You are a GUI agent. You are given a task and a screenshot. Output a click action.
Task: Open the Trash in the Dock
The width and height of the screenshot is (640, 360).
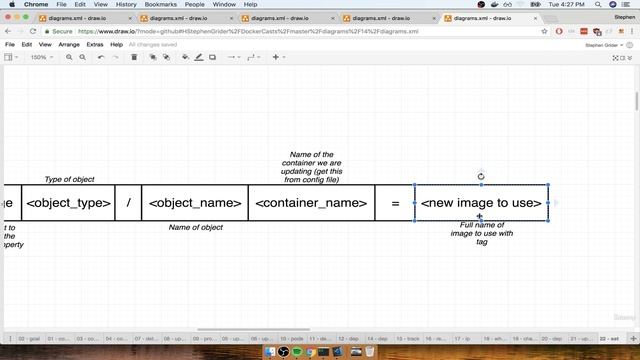coord(369,351)
